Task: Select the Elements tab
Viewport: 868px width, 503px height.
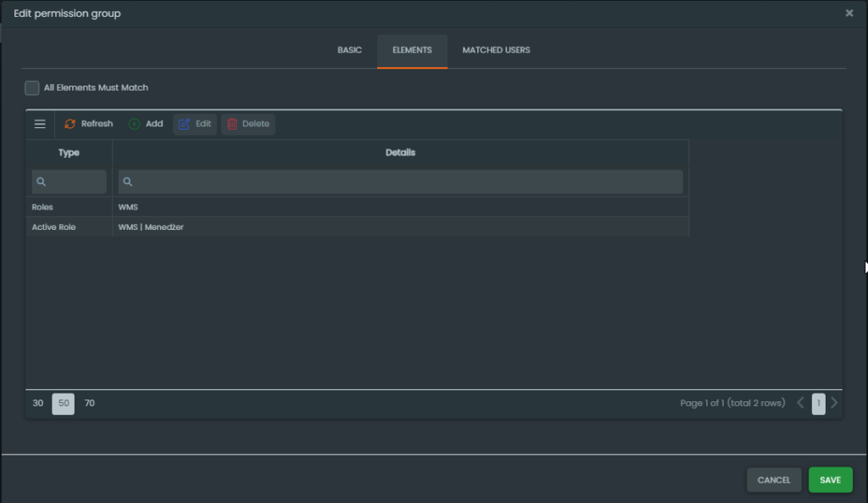Action: (x=412, y=50)
